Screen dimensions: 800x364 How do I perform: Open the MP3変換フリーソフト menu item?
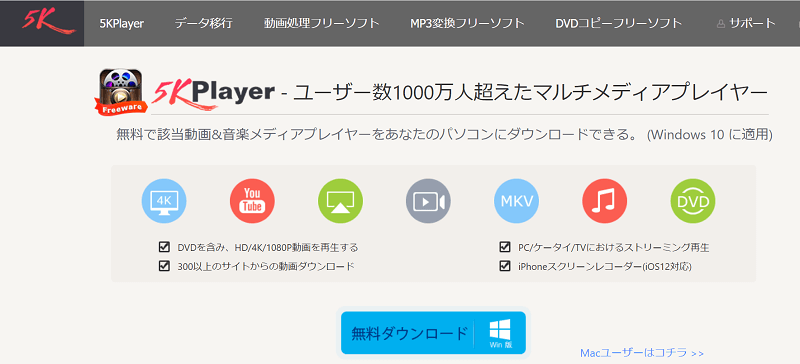(467, 23)
